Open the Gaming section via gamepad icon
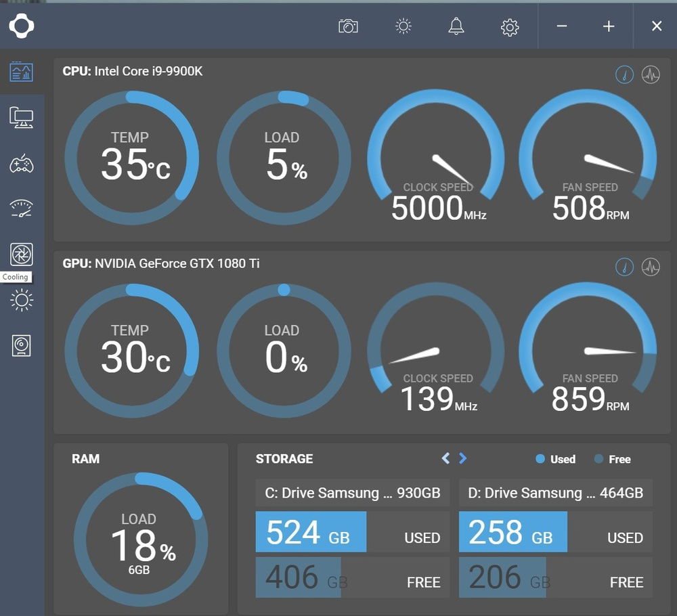 (x=21, y=163)
